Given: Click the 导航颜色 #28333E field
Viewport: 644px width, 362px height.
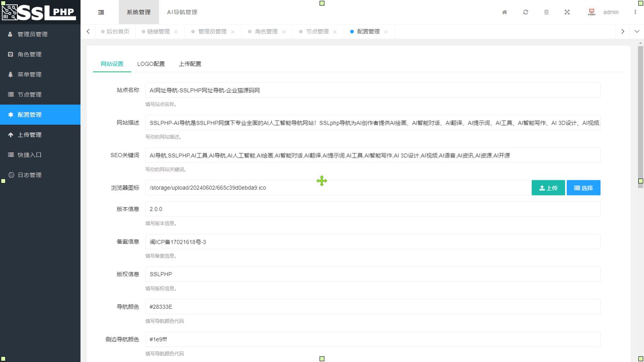Looking at the screenshot, I should (373, 307).
